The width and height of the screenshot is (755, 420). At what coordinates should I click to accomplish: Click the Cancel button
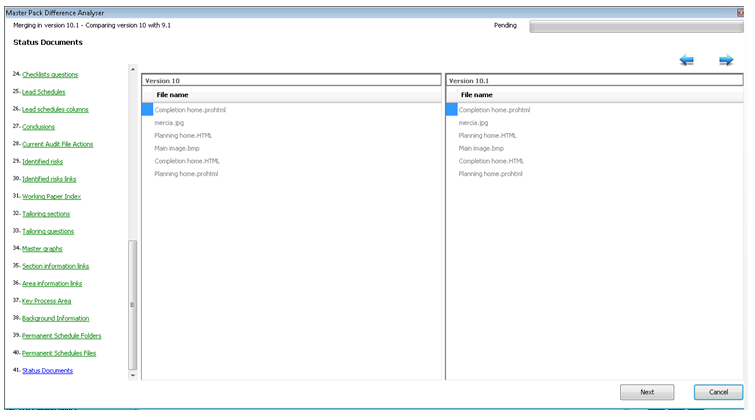coord(718,392)
